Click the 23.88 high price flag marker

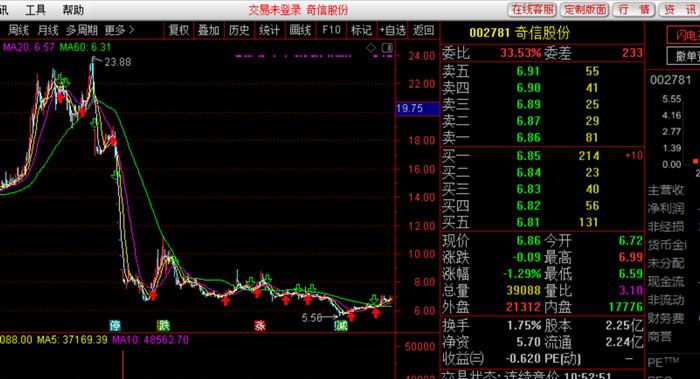(112, 62)
